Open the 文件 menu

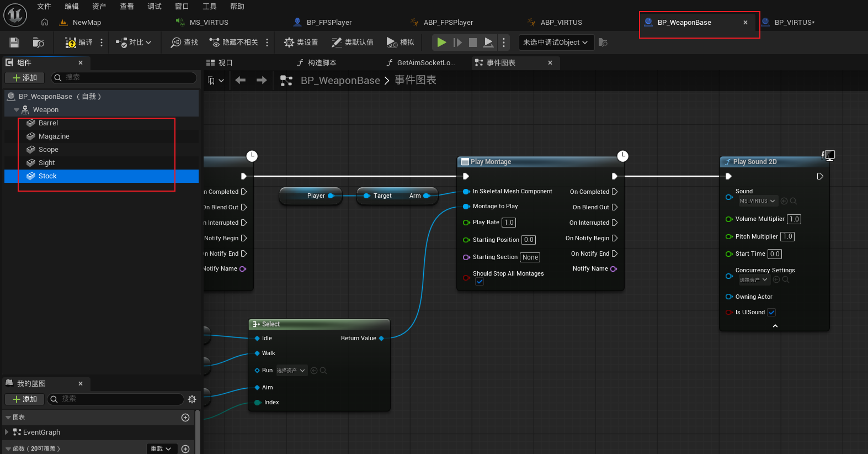(x=44, y=7)
